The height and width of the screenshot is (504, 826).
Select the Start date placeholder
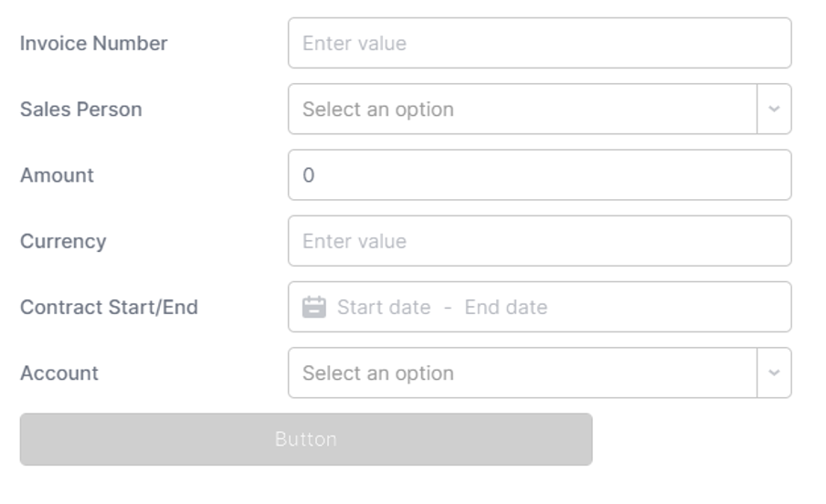(x=384, y=307)
